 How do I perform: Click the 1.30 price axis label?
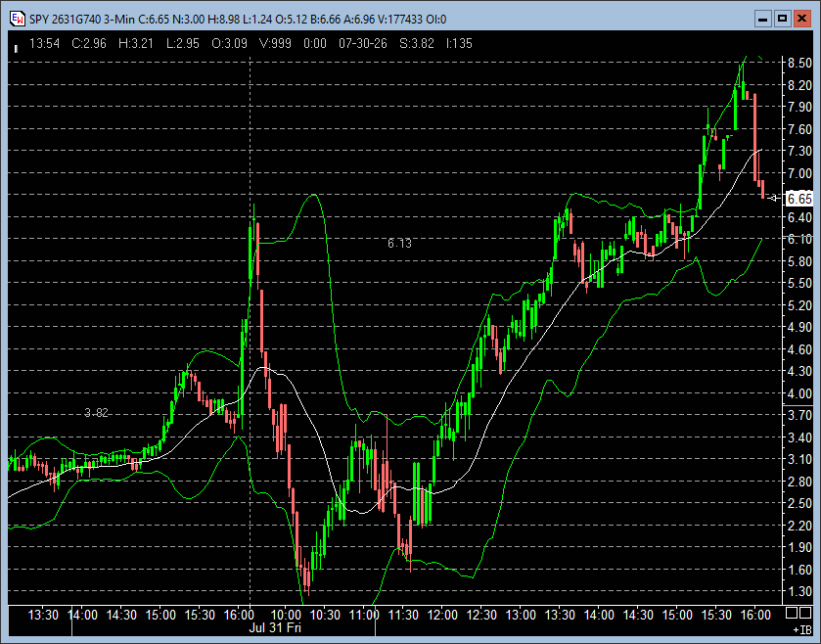(x=799, y=591)
